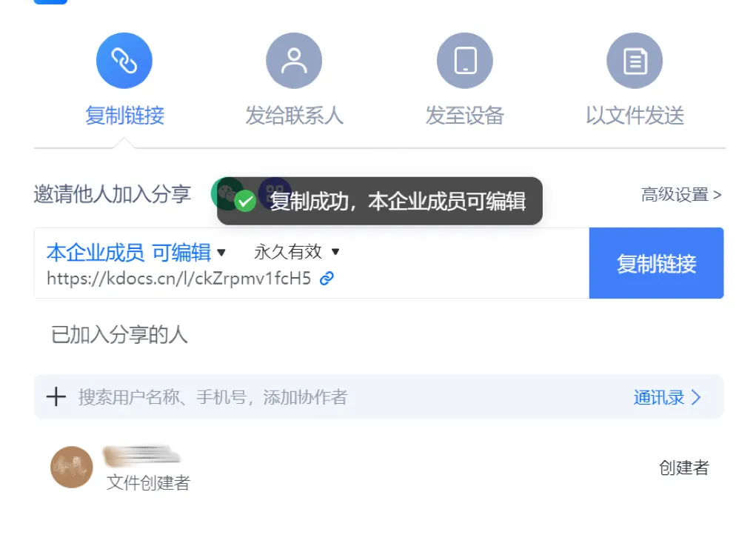The height and width of the screenshot is (555, 756).
Task: Switch to the 复制链接 tab label
Action: [125, 116]
